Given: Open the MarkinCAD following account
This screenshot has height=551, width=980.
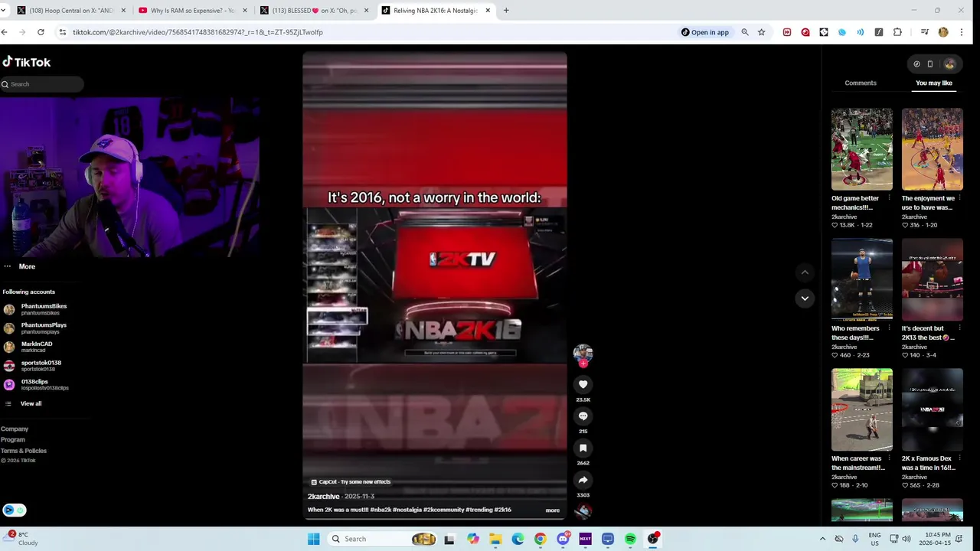Looking at the screenshot, I should [28, 347].
